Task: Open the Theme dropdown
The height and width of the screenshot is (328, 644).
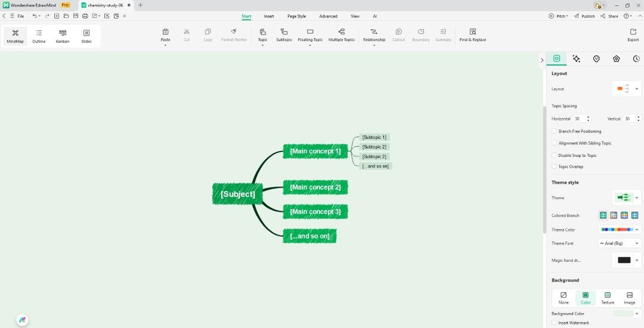Action: (626, 198)
